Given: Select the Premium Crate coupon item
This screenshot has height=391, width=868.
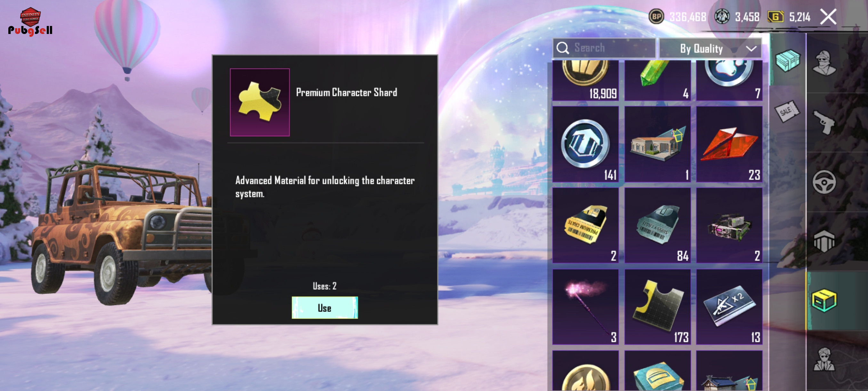Looking at the screenshot, I should (585, 225).
